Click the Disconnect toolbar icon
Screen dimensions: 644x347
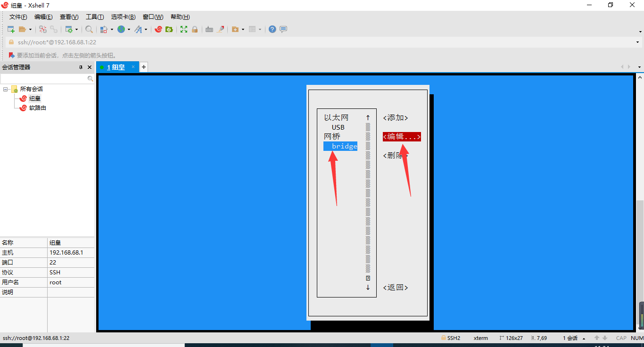(43, 29)
